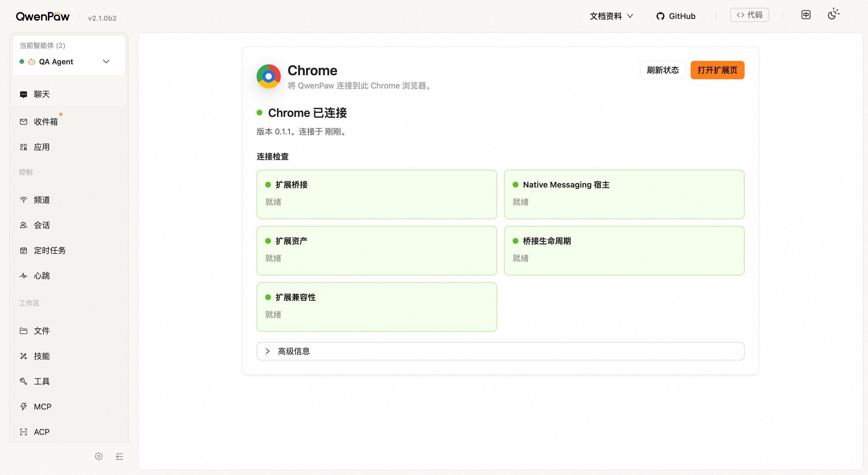The width and height of the screenshot is (868, 475).
Task: Open settings gear at sidebar bottom
Action: pos(99,456)
